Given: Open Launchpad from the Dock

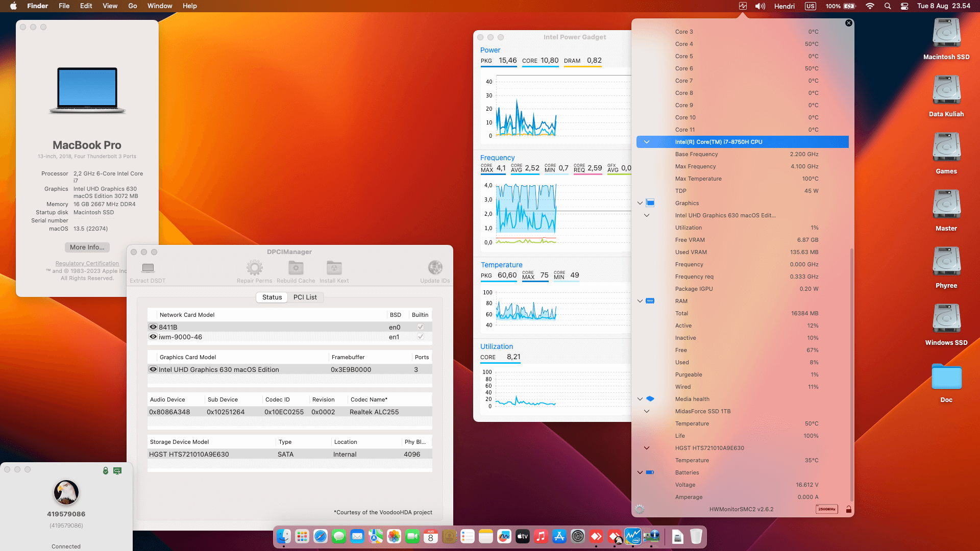Looking at the screenshot, I should pyautogui.click(x=302, y=536).
